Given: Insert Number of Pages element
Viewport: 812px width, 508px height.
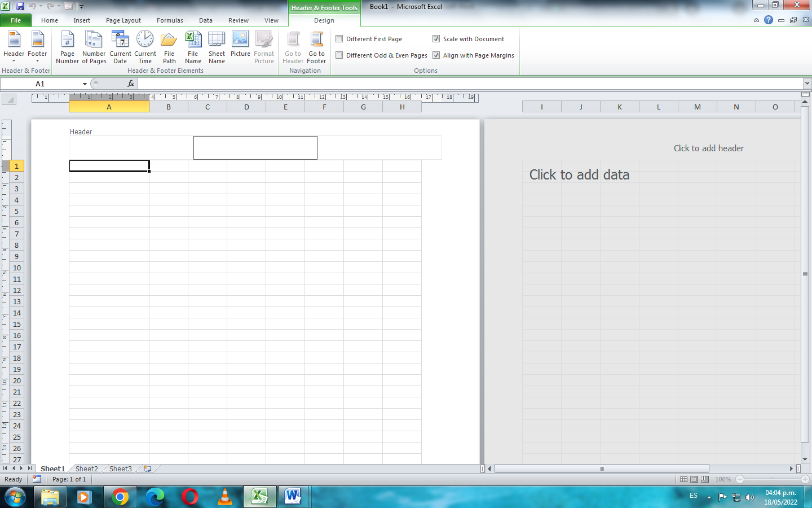Looking at the screenshot, I should click(x=94, y=47).
